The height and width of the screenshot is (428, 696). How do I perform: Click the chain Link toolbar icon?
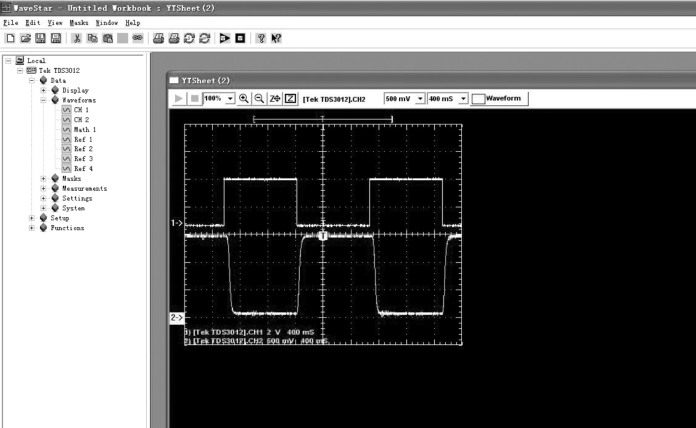138,38
